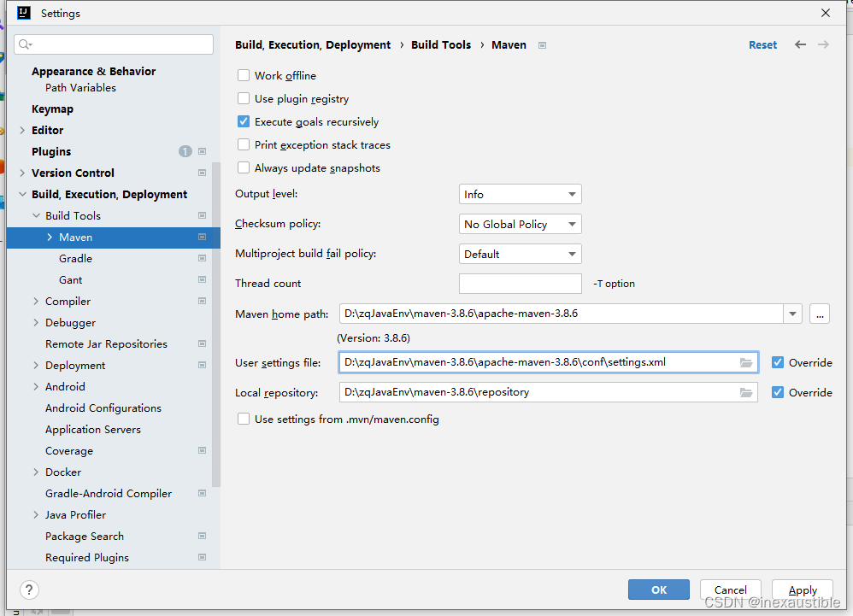This screenshot has height=616, width=853.
Task: Open the Keymap settings page
Action: tap(52, 109)
